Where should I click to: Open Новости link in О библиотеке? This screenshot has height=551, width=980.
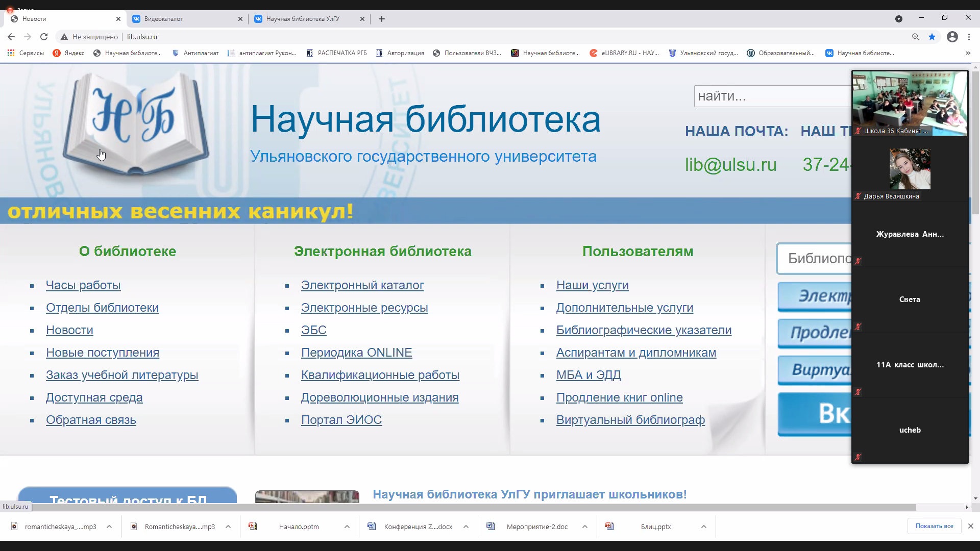point(69,330)
